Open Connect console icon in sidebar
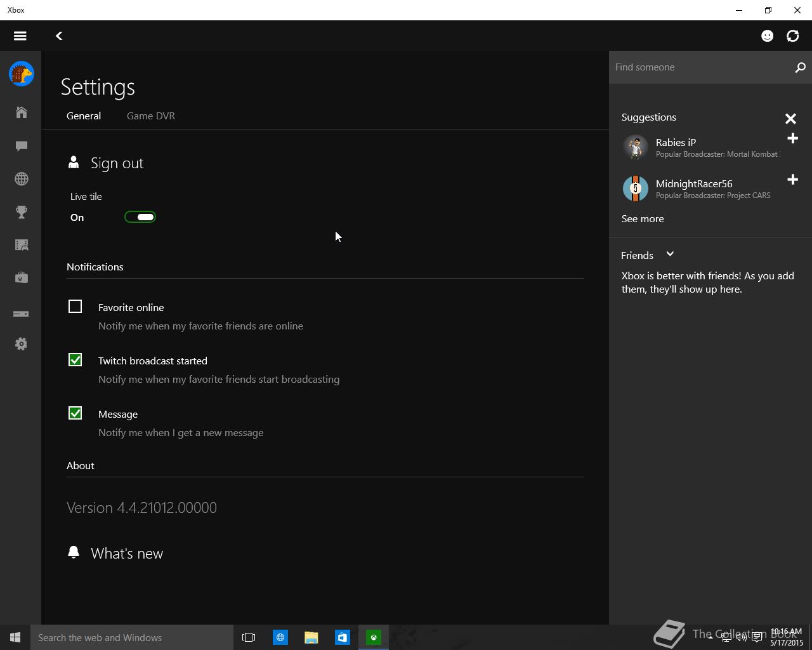This screenshot has height=650, width=812. (x=22, y=314)
